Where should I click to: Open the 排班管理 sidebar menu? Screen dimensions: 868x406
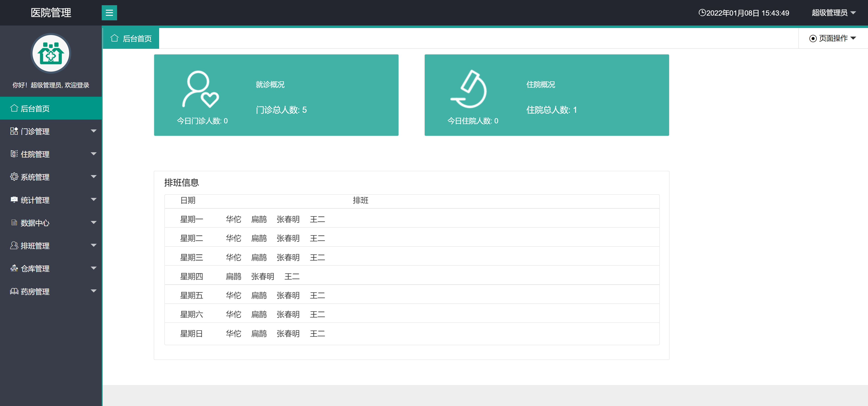[x=51, y=245]
